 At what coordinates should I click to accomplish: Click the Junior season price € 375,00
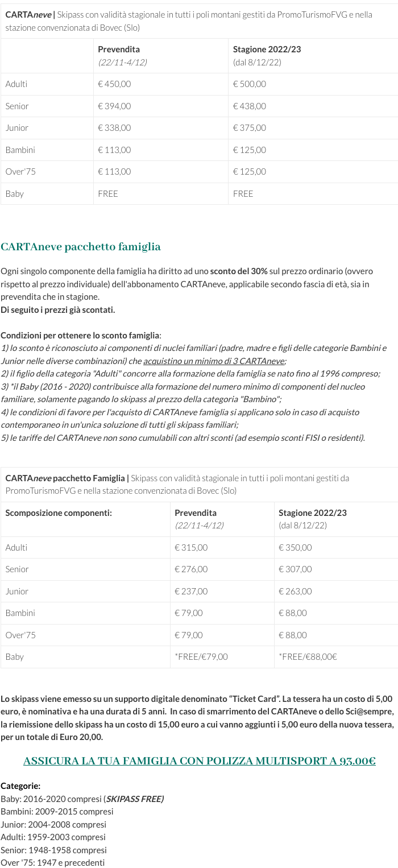click(x=250, y=128)
